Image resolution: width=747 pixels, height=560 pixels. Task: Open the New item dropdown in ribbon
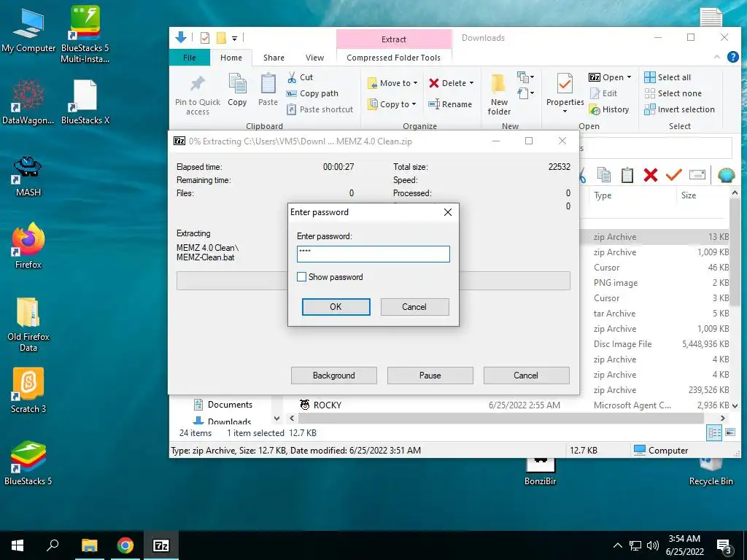526,77
